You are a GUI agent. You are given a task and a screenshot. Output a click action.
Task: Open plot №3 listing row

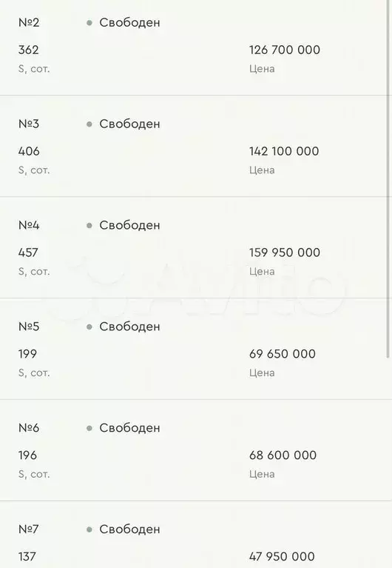(x=194, y=147)
